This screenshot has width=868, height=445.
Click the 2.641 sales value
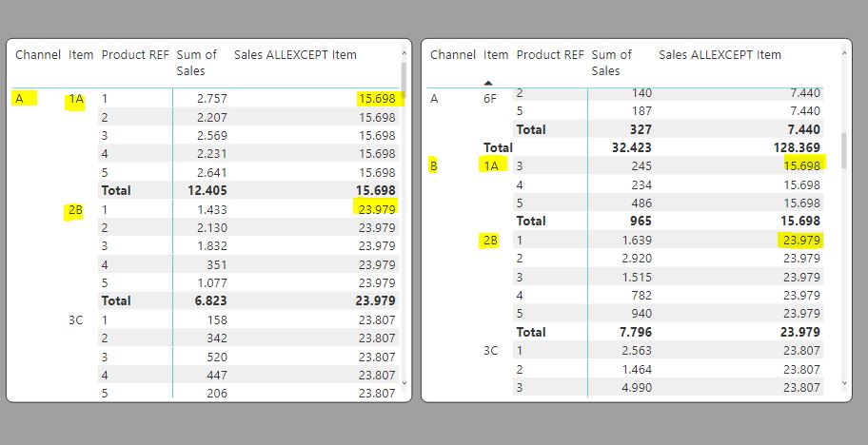coord(212,172)
